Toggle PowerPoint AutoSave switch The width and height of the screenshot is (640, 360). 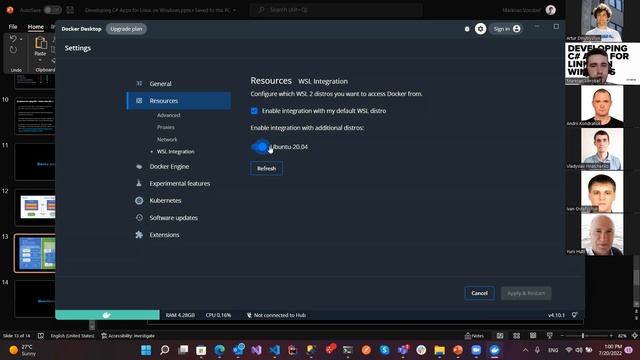click(x=53, y=10)
